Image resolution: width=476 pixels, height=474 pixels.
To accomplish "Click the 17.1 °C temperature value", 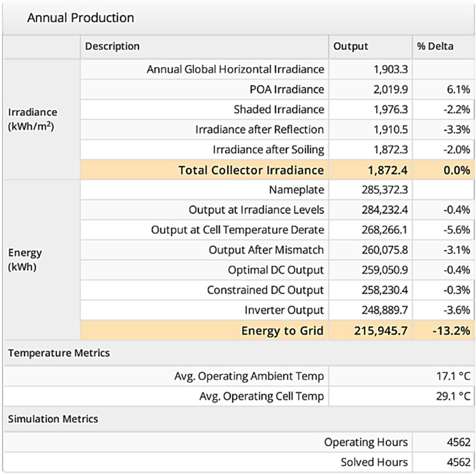I will tap(453, 376).
